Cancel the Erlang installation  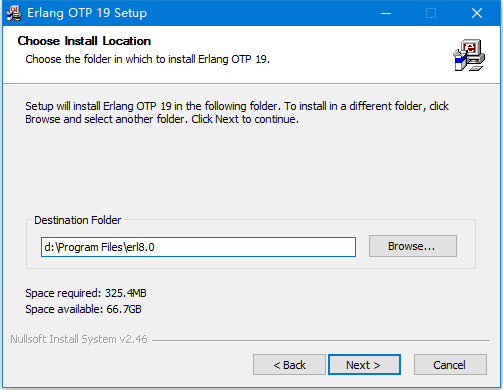coord(450,365)
